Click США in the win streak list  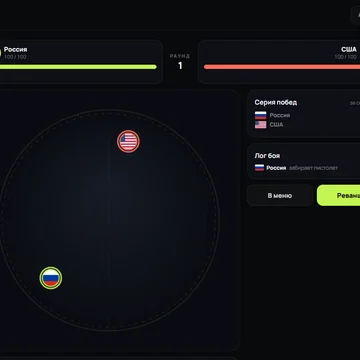point(276,125)
